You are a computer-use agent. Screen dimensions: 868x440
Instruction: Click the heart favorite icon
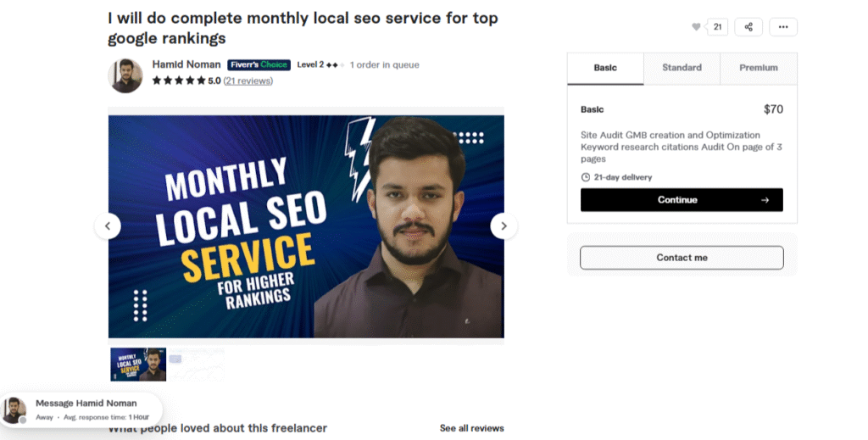pyautogui.click(x=697, y=27)
